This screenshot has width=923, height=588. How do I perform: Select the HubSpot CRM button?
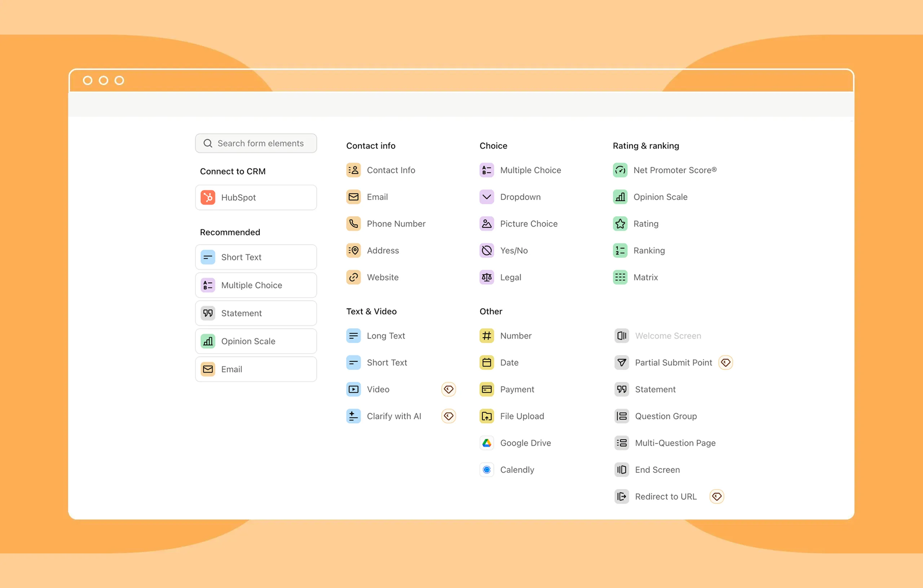(x=256, y=197)
